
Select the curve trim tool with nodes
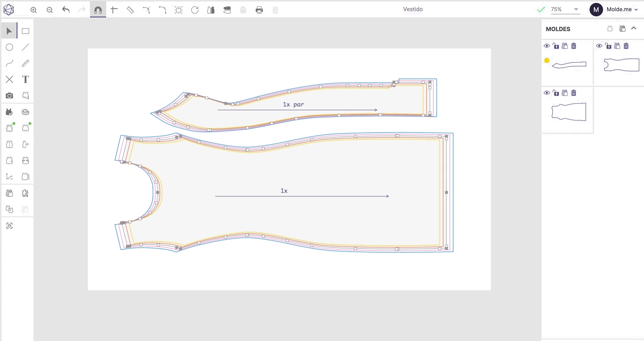[x=146, y=10]
